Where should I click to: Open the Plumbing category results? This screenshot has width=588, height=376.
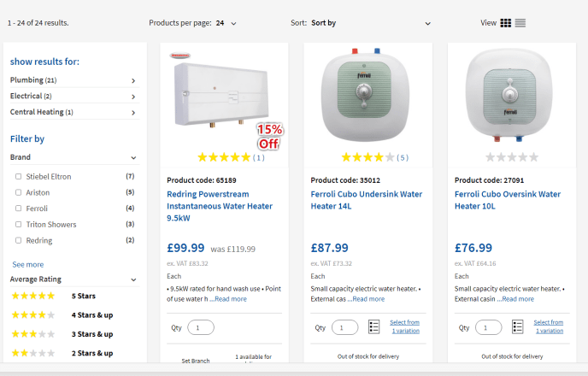pyautogui.click(x=73, y=80)
